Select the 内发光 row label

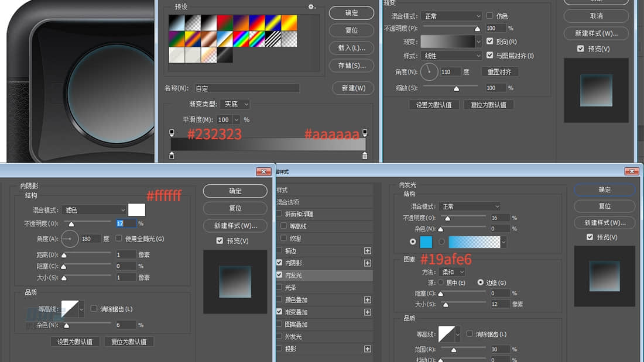click(x=293, y=275)
